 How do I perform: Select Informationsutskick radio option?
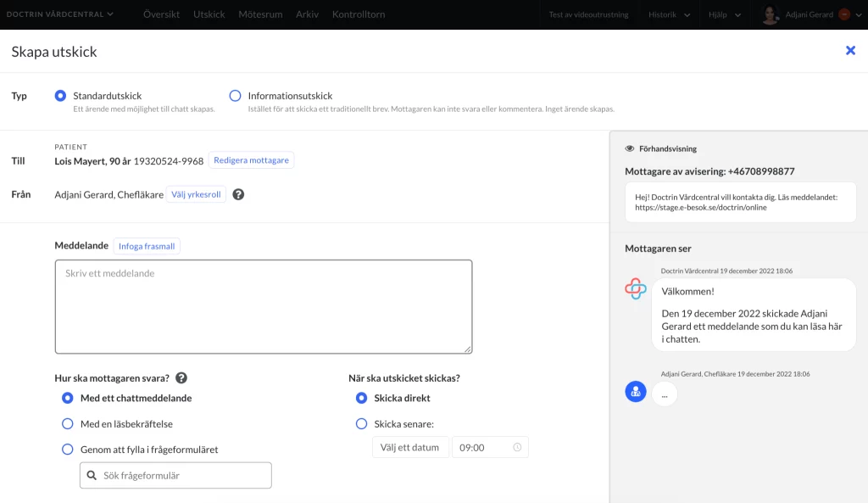[x=236, y=96]
